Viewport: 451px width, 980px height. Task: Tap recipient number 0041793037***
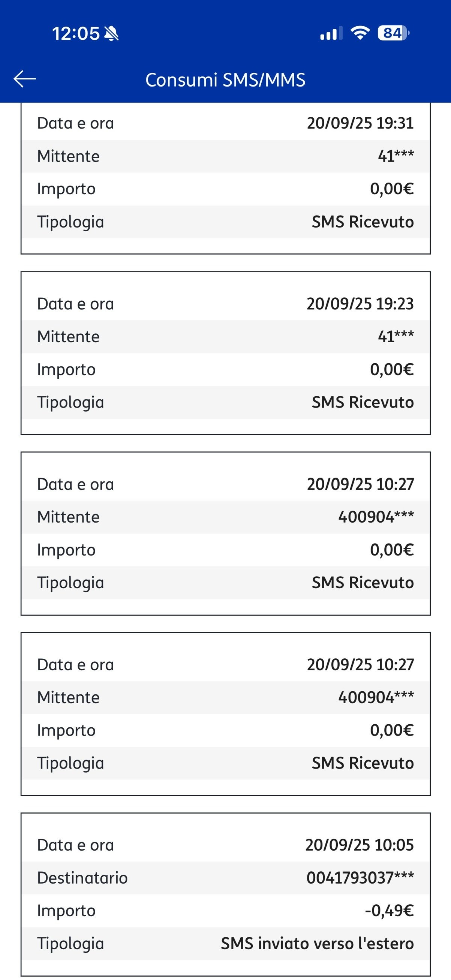[360, 878]
